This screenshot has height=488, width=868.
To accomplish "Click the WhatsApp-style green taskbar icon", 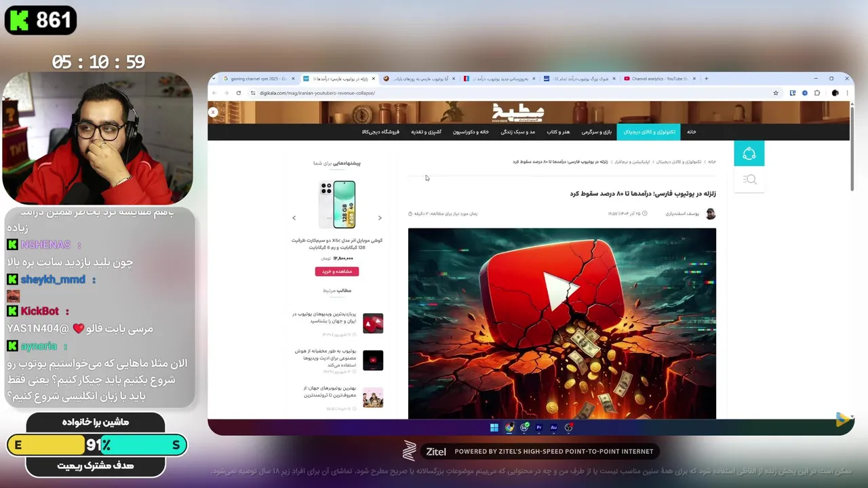I will pyautogui.click(x=524, y=428).
